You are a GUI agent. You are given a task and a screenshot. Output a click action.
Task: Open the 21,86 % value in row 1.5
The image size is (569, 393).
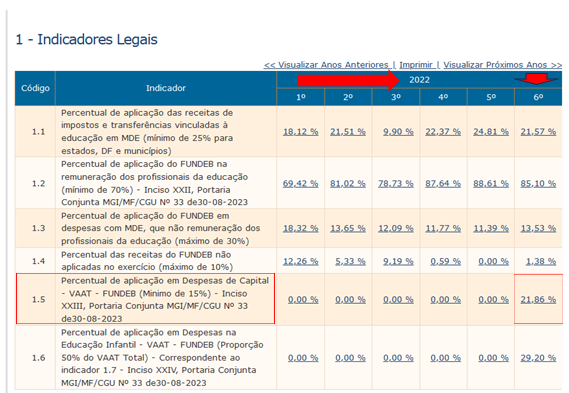(538, 300)
